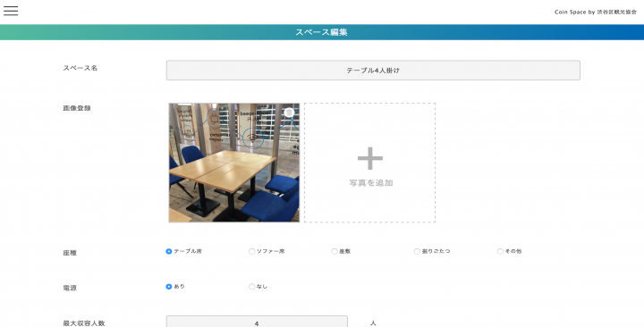644x327 pixels.
Task: Click the 写真を追加 label
Action: click(x=371, y=183)
